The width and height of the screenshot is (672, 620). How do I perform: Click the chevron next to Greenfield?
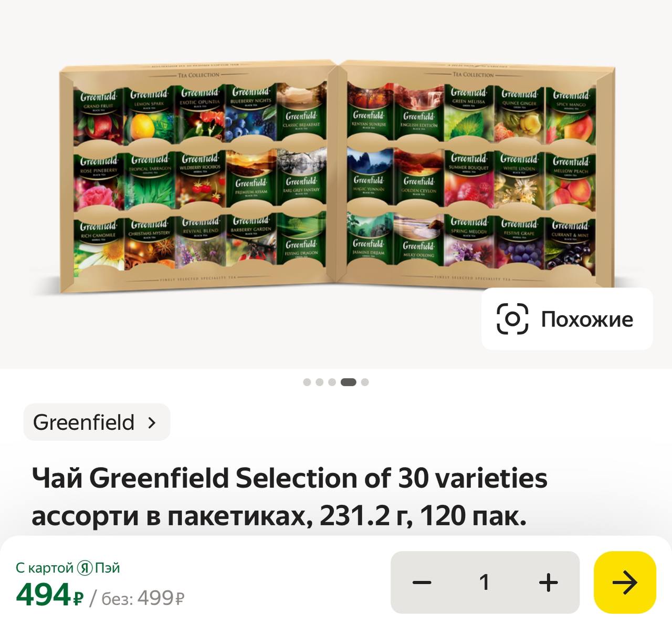(152, 422)
